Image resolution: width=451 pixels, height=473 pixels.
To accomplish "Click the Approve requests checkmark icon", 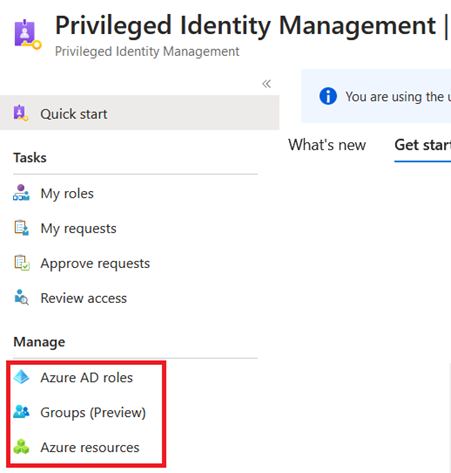I will point(22,263).
